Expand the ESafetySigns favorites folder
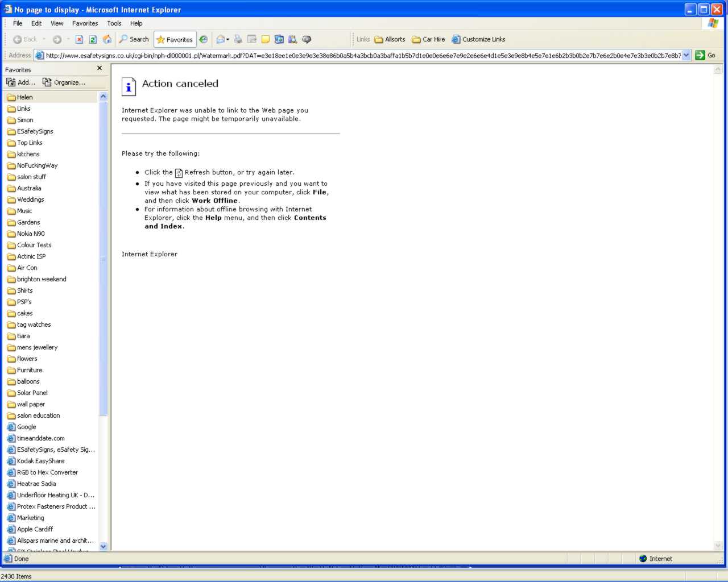728x582 pixels. point(35,131)
